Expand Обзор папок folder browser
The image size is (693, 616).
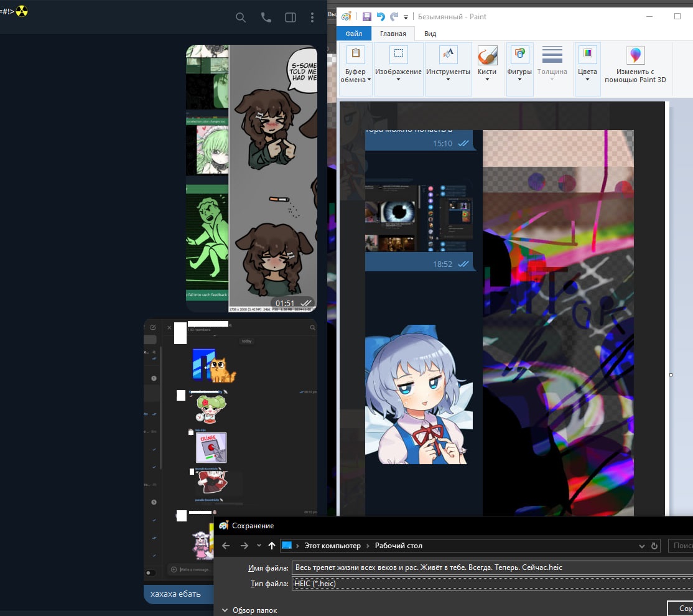pyautogui.click(x=249, y=610)
